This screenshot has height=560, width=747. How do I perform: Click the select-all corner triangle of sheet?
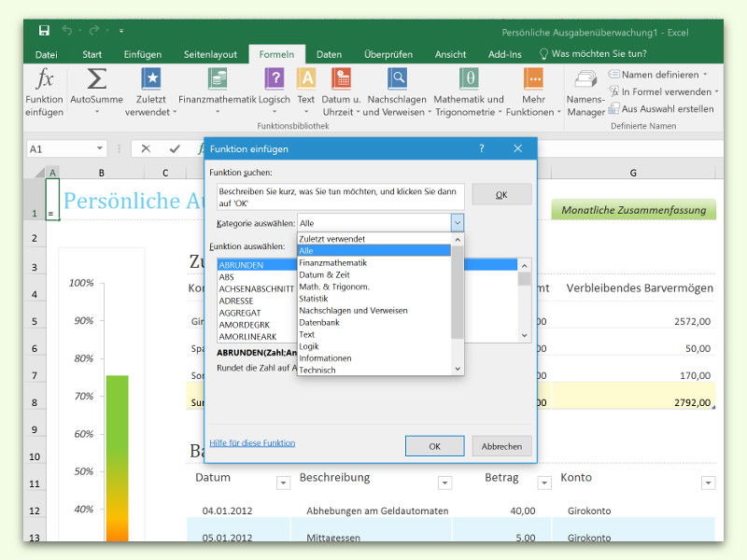click(38, 173)
